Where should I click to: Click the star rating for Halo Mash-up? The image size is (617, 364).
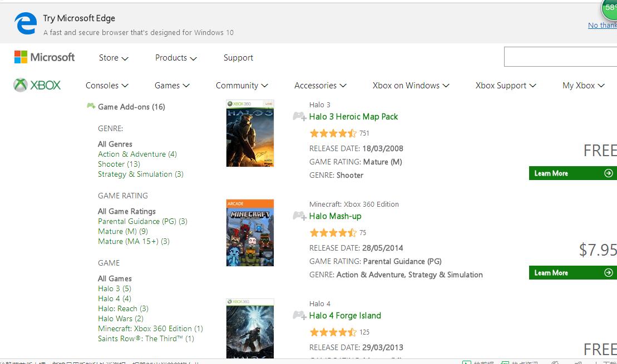(333, 233)
